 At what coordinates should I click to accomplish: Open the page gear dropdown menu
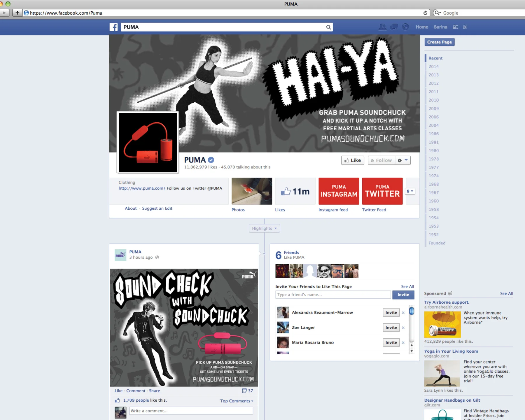403,160
